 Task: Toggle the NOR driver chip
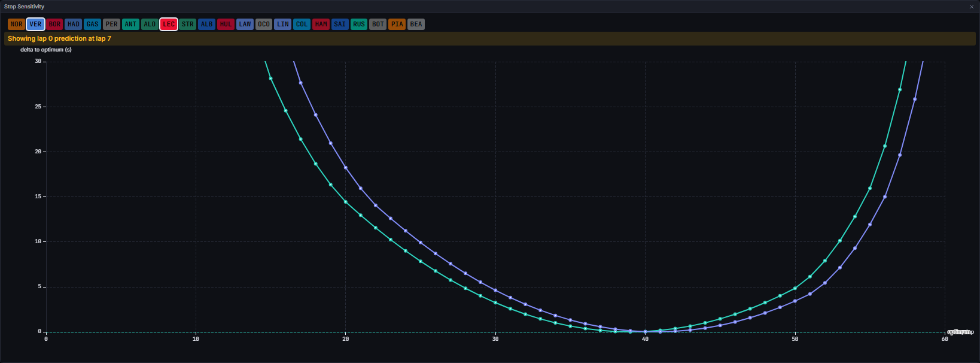(16, 25)
